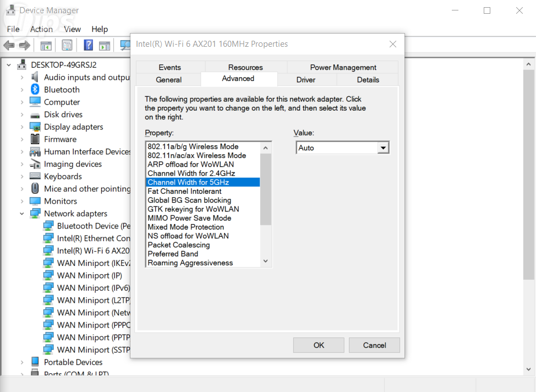Click the Intel(R) Ethernet adapter icon

point(48,238)
